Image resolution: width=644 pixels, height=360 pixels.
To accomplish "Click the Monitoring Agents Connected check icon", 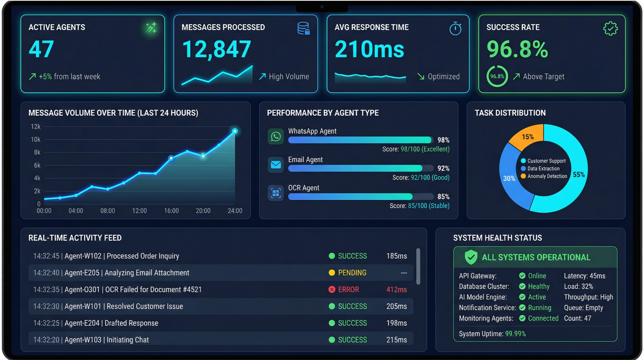I will click(x=522, y=318).
